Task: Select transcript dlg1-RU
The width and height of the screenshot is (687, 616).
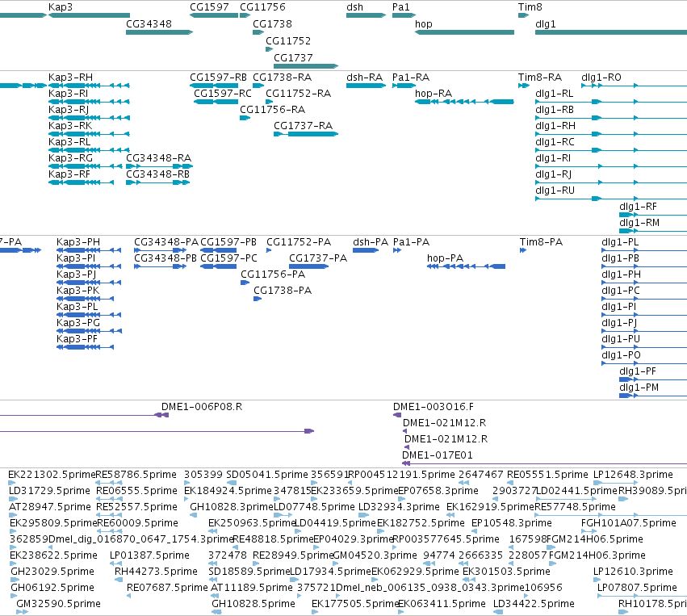Action: (611, 199)
